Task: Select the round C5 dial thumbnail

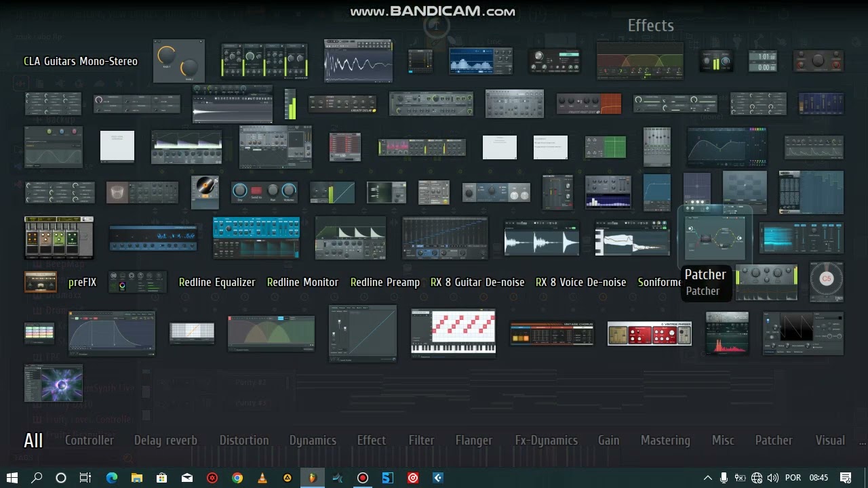Action: pos(827,282)
